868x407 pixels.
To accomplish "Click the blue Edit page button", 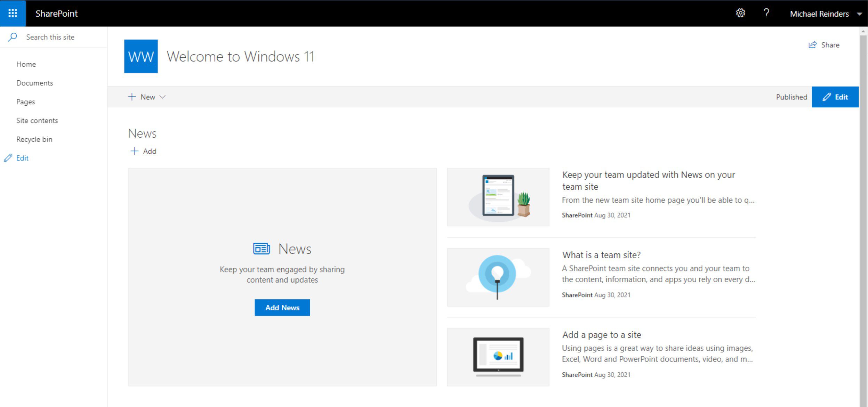I will tap(835, 97).
